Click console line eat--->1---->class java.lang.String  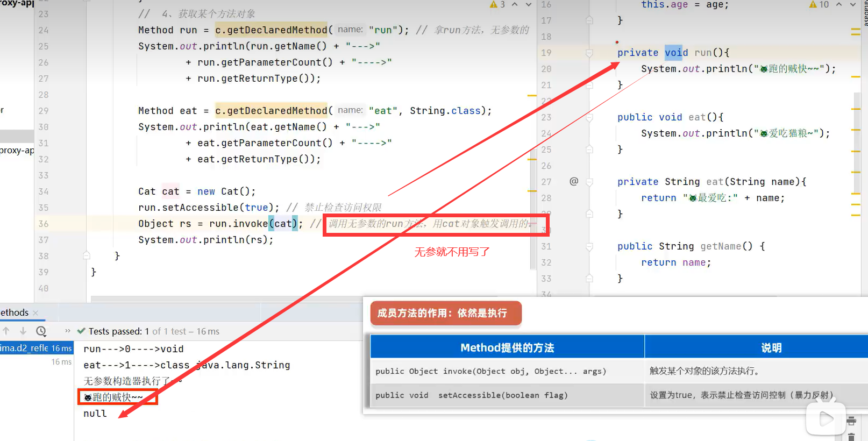pyautogui.click(x=187, y=365)
